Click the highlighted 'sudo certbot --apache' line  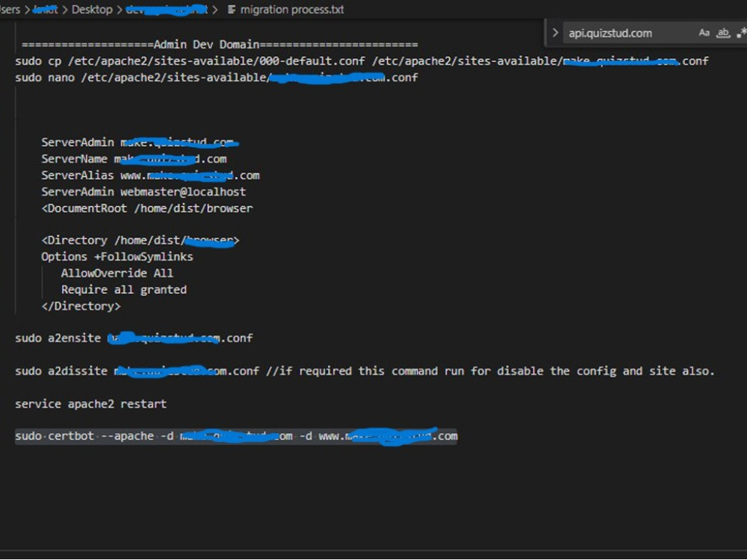pos(236,436)
